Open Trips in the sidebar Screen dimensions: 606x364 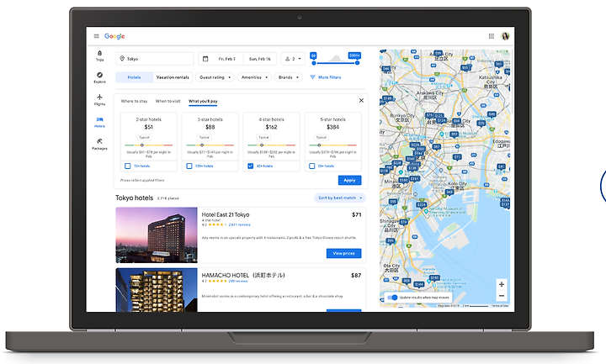99,56
